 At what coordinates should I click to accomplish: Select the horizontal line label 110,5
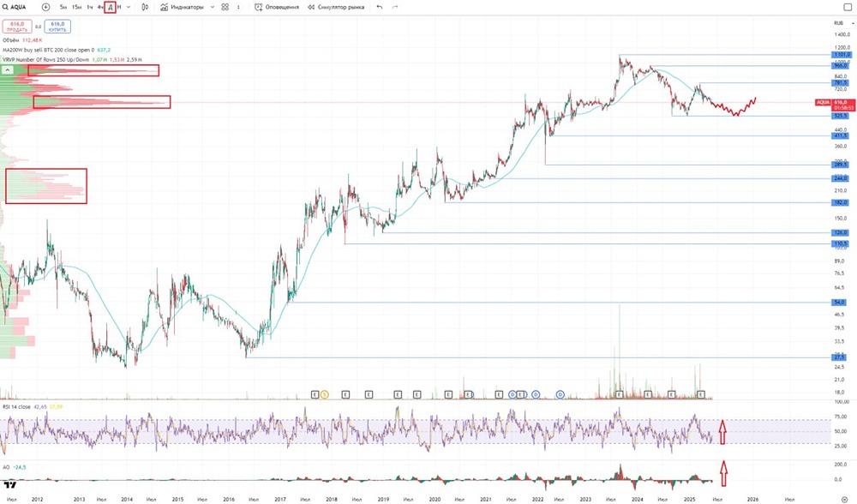coord(841,243)
